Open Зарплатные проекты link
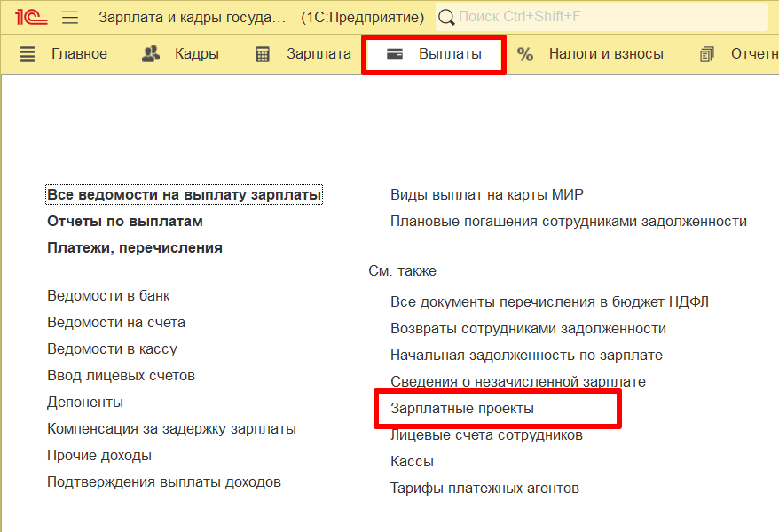Image resolution: width=779 pixels, height=532 pixels. tap(462, 409)
